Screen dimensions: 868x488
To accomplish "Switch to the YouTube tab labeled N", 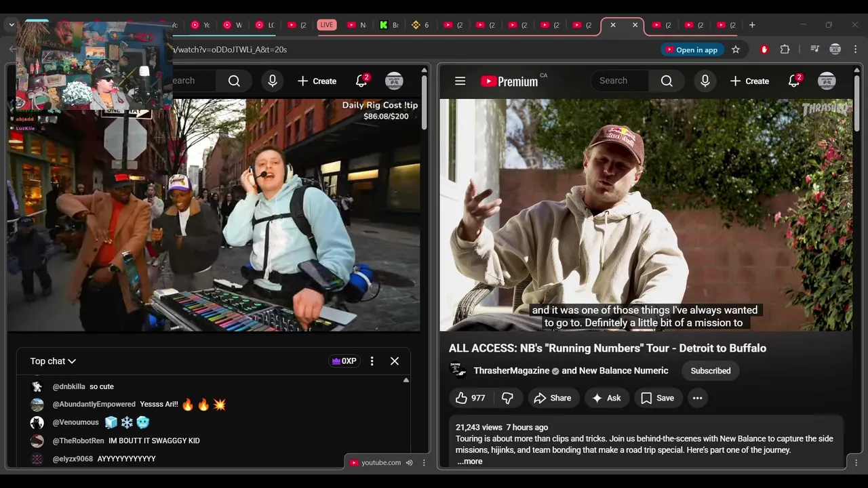I will [357, 25].
